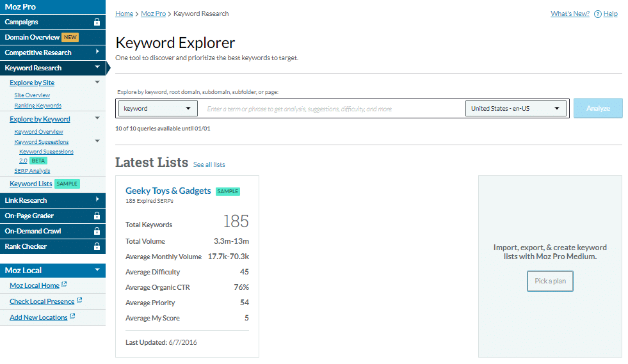Click the '10 of 10 queries available' text

pos(163,129)
